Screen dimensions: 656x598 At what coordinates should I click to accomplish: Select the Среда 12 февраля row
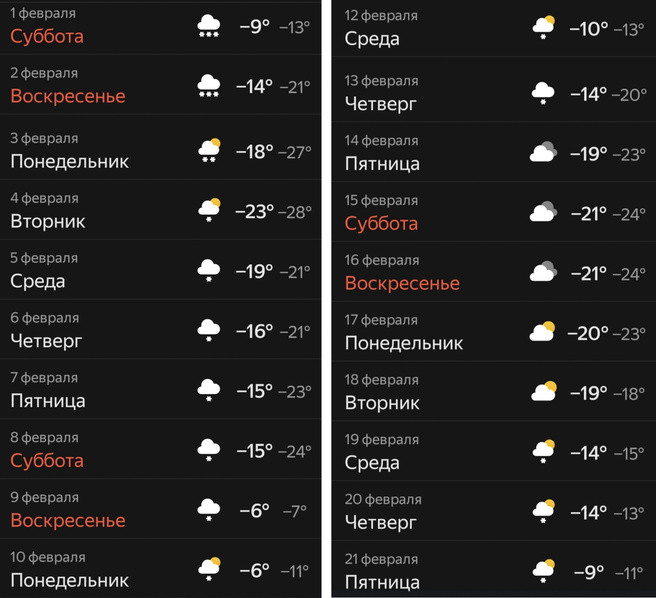click(372, 39)
